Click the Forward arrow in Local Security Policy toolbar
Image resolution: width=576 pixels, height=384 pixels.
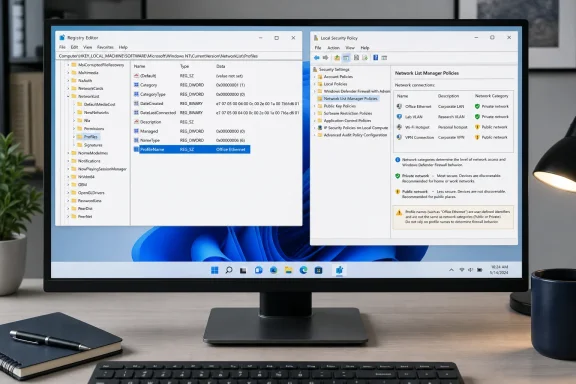click(x=325, y=58)
